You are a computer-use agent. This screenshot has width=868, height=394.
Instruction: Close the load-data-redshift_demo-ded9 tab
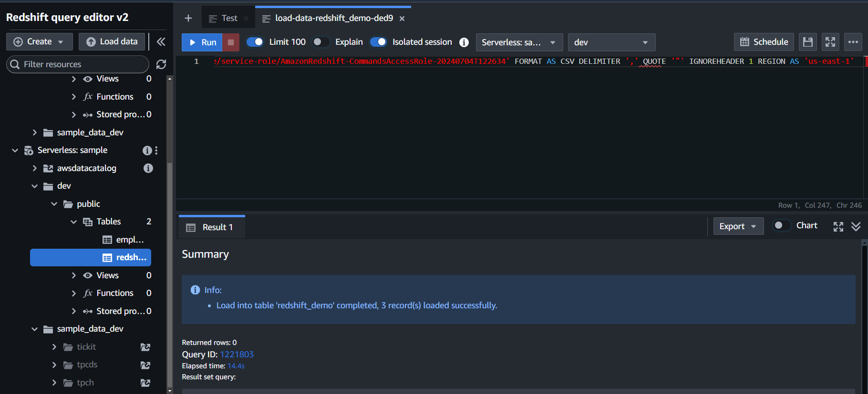[x=402, y=19]
